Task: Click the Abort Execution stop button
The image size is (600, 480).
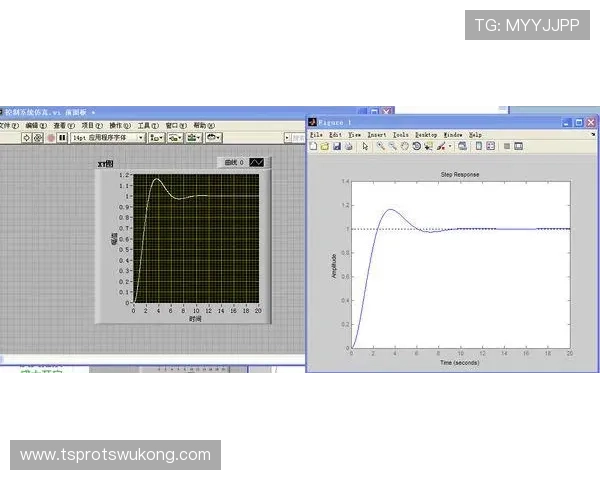Action: click(x=50, y=138)
